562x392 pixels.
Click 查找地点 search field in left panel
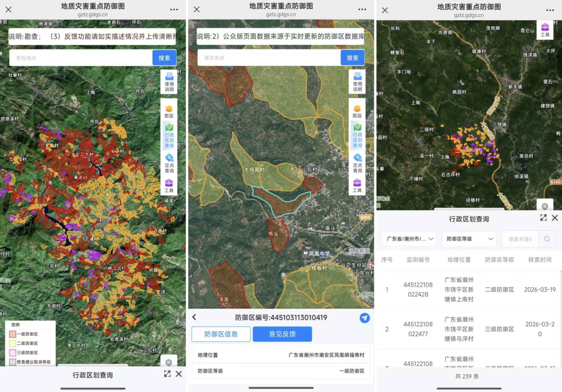pyautogui.click(x=81, y=58)
